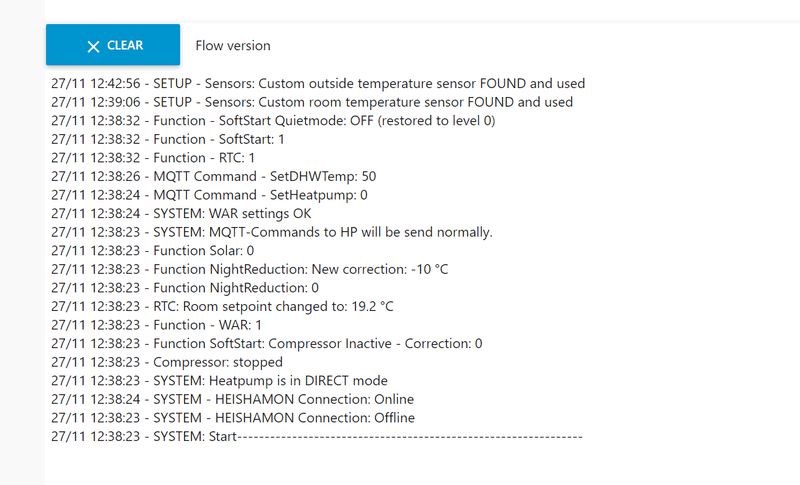Image resolution: width=800 pixels, height=485 pixels.
Task: Select the outside temperature sensor FOUND log line
Action: pyautogui.click(x=318, y=83)
